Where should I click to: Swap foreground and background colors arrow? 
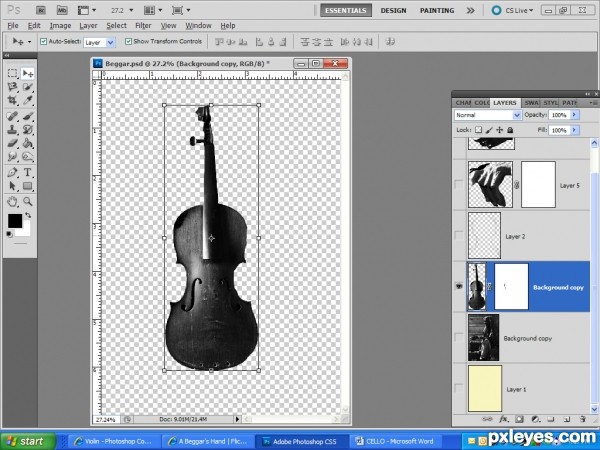(x=28, y=215)
